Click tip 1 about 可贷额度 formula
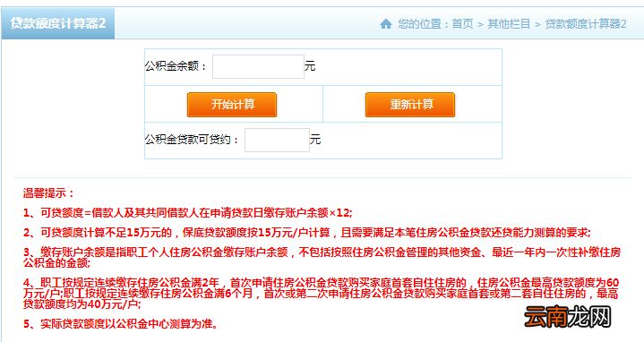644x342 pixels. [188, 213]
